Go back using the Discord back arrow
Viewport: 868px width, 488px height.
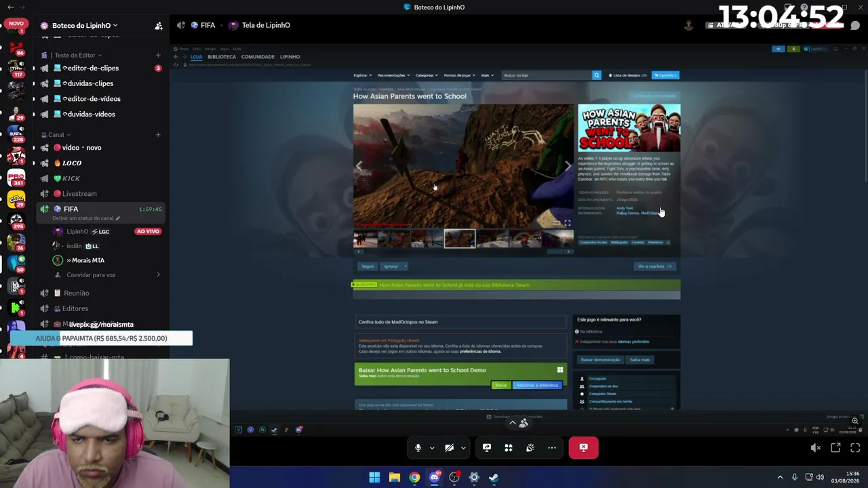tap(10, 7)
